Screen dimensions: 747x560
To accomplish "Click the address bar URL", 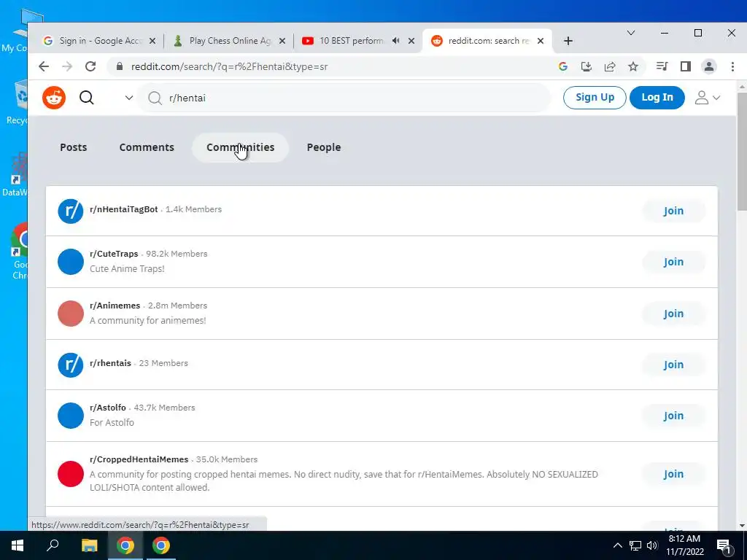I will 230,66.
